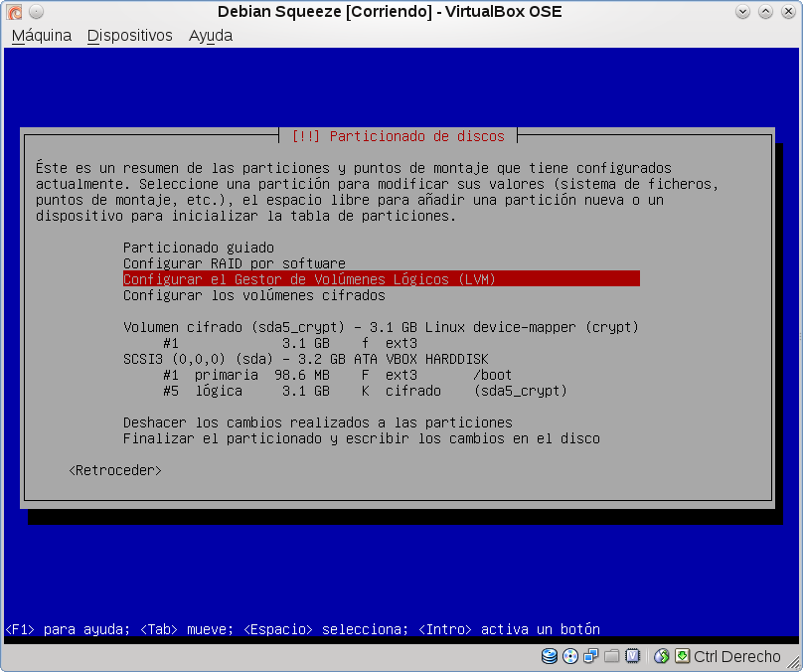
Task: Click the shared folders indicator icon
Action: pyautogui.click(x=612, y=656)
